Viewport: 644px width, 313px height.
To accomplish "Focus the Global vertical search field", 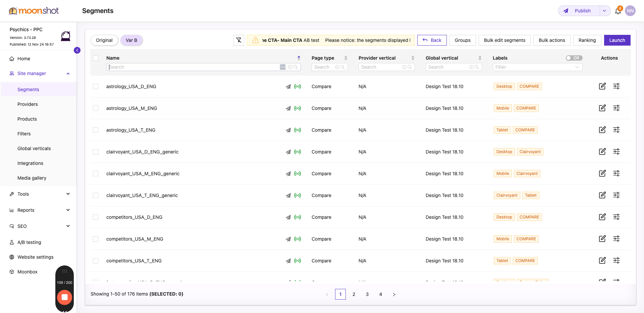I will [453, 67].
